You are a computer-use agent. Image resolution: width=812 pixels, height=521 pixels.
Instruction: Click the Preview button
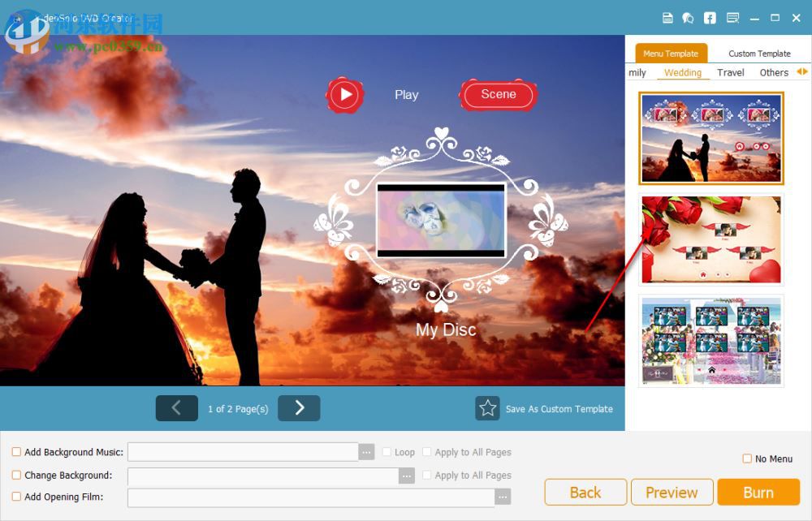[672, 492]
